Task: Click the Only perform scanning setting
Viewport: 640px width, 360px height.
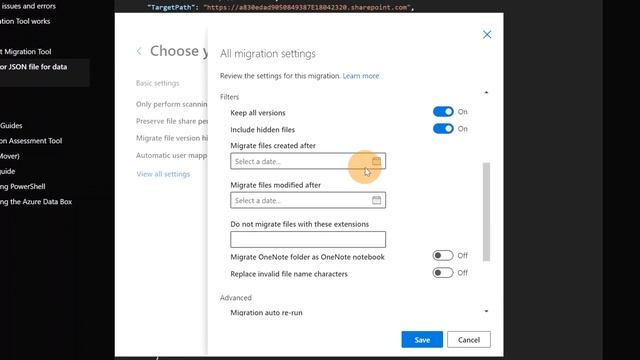Action: (x=171, y=104)
